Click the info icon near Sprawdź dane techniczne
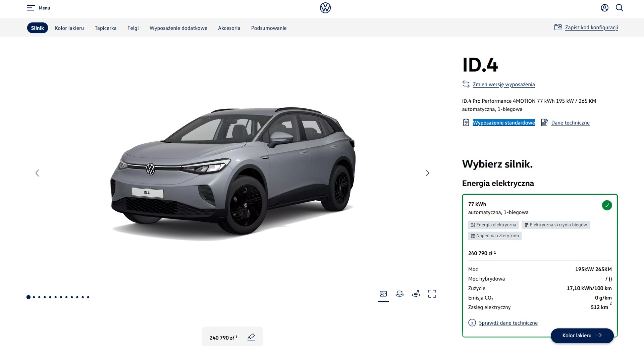This screenshot has height=346, width=644. [472, 323]
